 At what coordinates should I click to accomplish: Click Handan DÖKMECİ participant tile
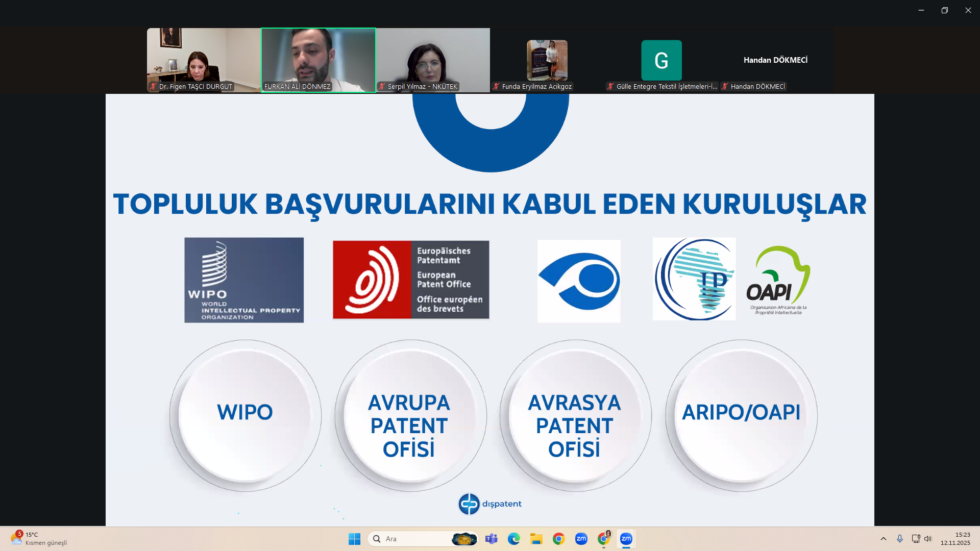click(x=775, y=60)
